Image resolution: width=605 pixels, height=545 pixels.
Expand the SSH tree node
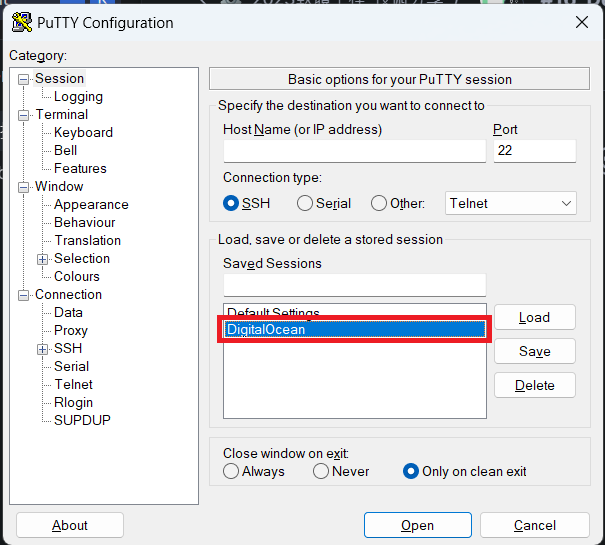[x=43, y=349]
